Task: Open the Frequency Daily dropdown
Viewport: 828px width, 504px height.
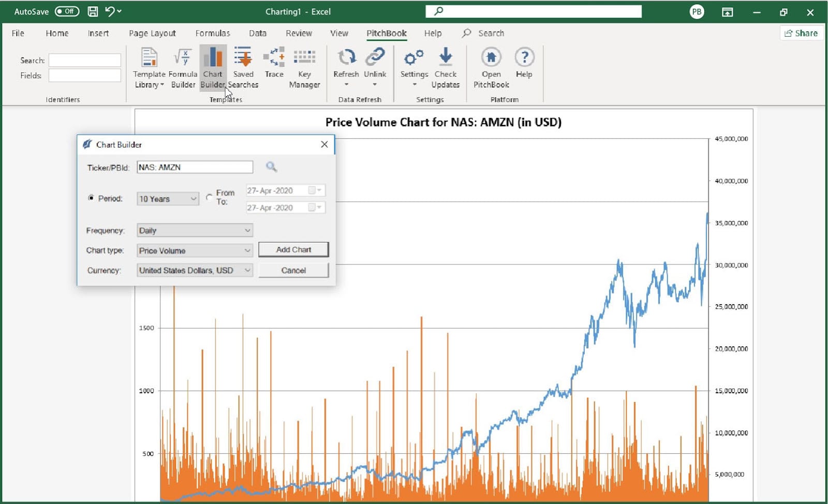Action: 195,230
